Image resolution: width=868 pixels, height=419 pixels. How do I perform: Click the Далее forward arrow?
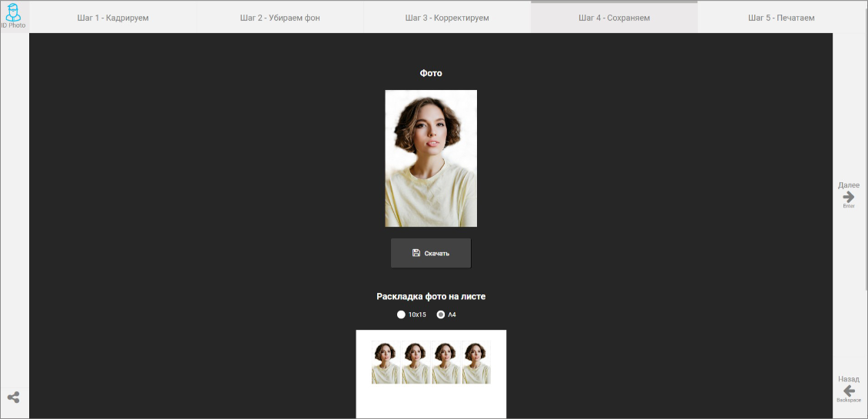849,197
